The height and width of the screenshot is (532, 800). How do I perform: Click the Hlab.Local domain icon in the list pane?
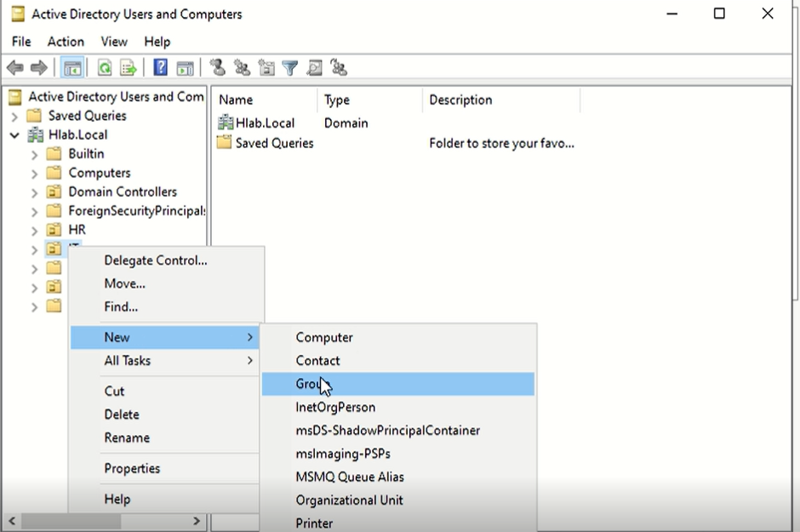226,123
